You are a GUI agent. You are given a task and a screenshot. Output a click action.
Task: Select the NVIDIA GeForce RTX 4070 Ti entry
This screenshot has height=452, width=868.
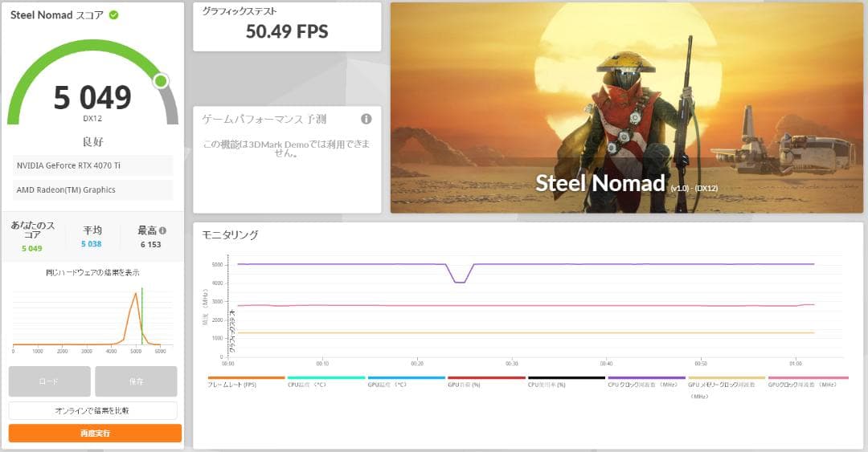pos(92,165)
